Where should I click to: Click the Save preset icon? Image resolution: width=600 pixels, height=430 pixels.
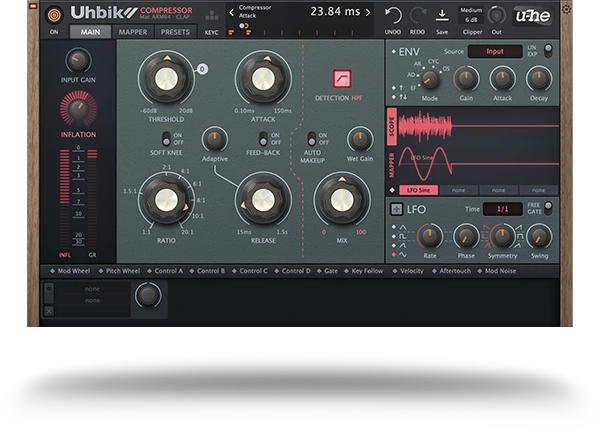pos(442,14)
